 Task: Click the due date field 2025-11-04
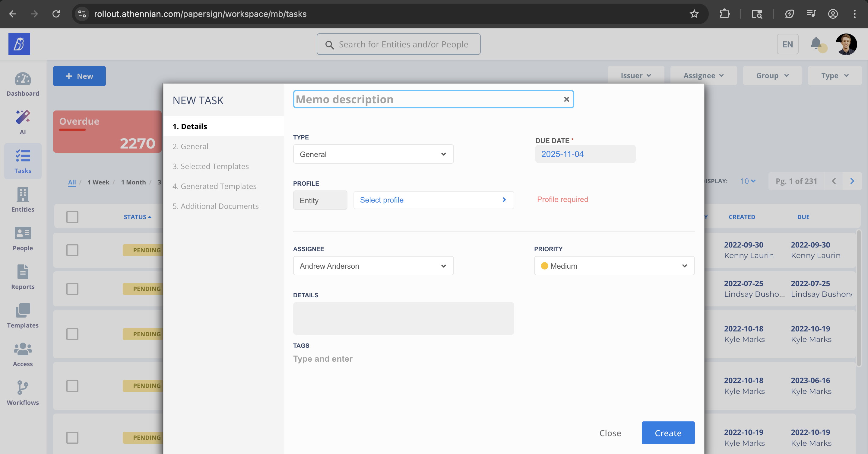click(585, 154)
